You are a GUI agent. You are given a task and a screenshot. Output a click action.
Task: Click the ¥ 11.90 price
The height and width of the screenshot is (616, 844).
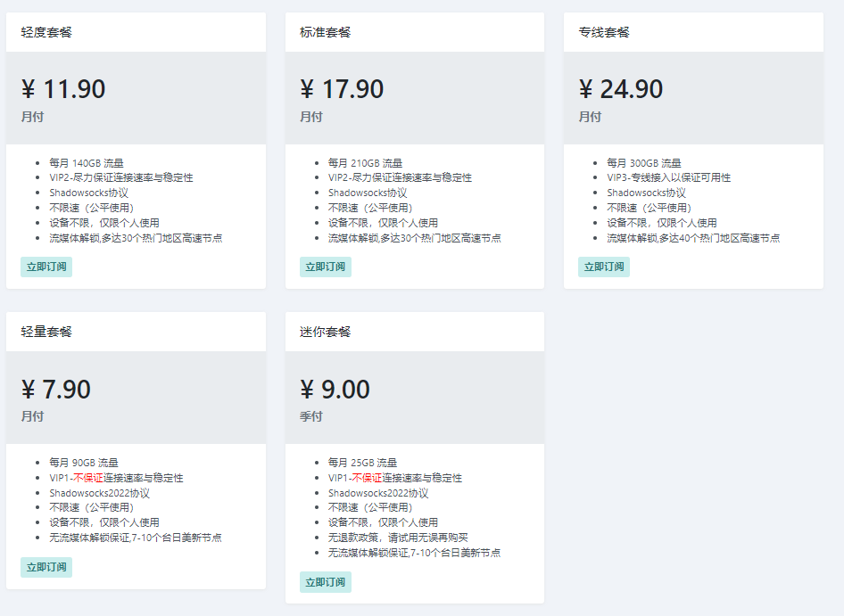point(63,89)
